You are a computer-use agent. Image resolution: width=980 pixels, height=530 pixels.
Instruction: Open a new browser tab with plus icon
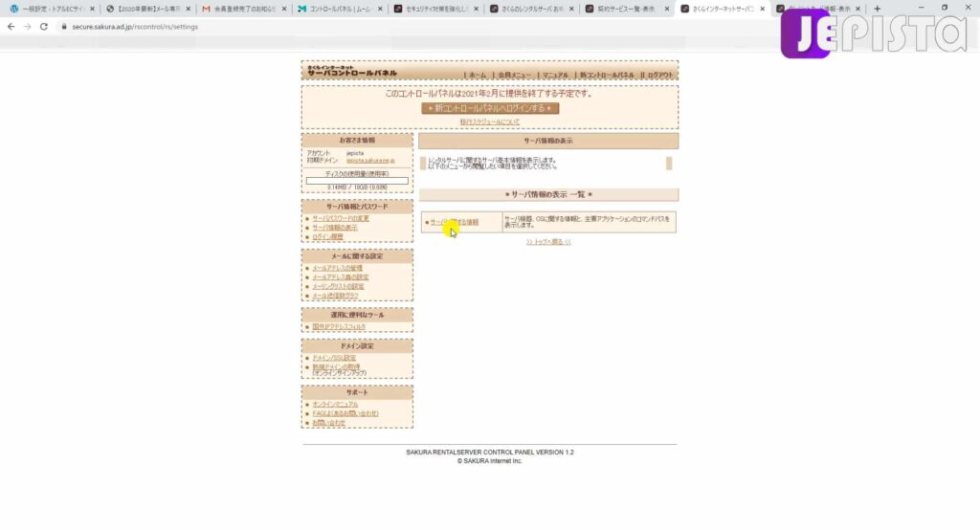(877, 9)
